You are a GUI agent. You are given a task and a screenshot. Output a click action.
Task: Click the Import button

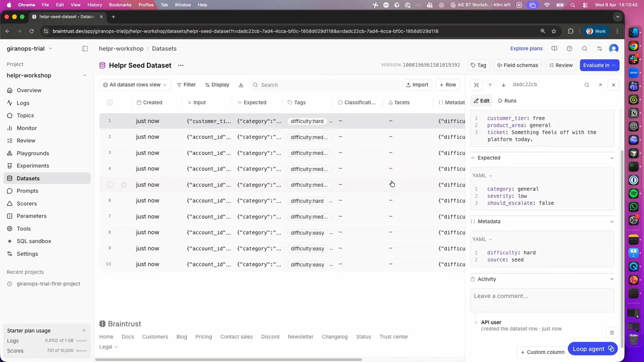417,85
